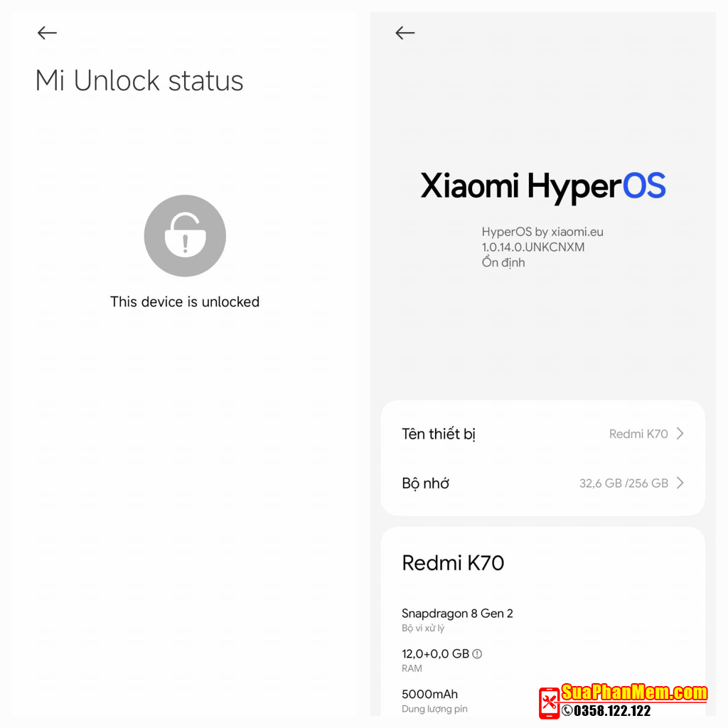Tap the phone icon beside 0358.122.122
Viewport: 728px width, 728px height.
click(x=567, y=710)
